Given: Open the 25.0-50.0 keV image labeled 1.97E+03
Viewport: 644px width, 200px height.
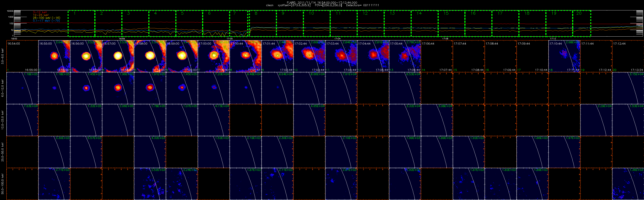Looking at the screenshot, I should pyautogui.click(x=564, y=152).
